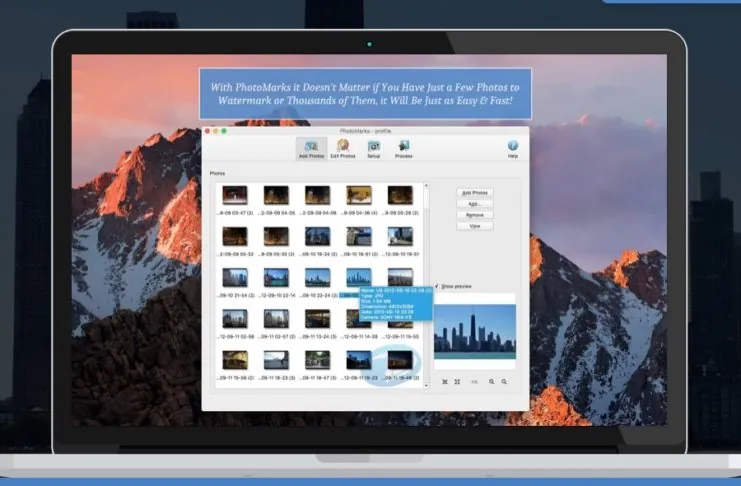Click the Process toolbar icon
The image size is (741, 486).
click(x=404, y=148)
